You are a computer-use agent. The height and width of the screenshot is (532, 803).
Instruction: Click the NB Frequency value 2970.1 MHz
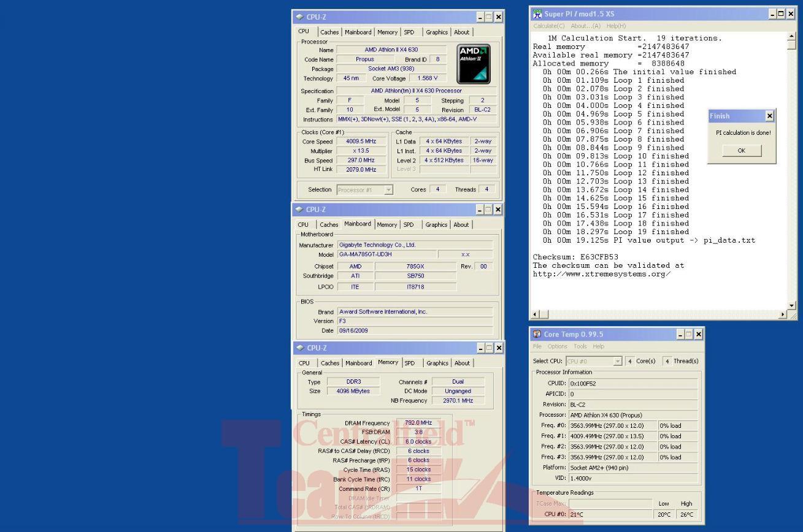[x=458, y=401]
